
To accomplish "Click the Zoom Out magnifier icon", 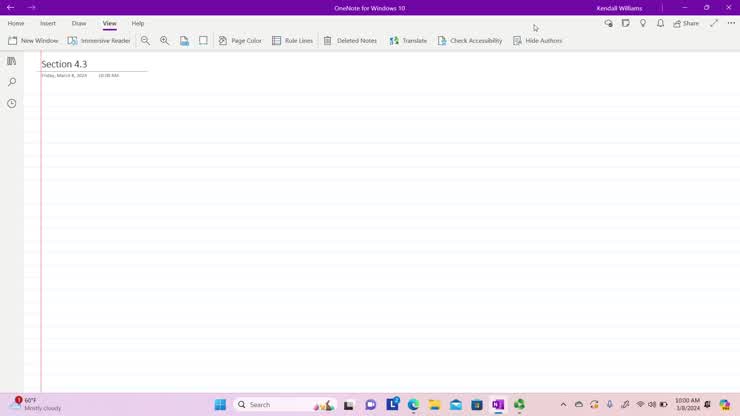I will click(145, 41).
